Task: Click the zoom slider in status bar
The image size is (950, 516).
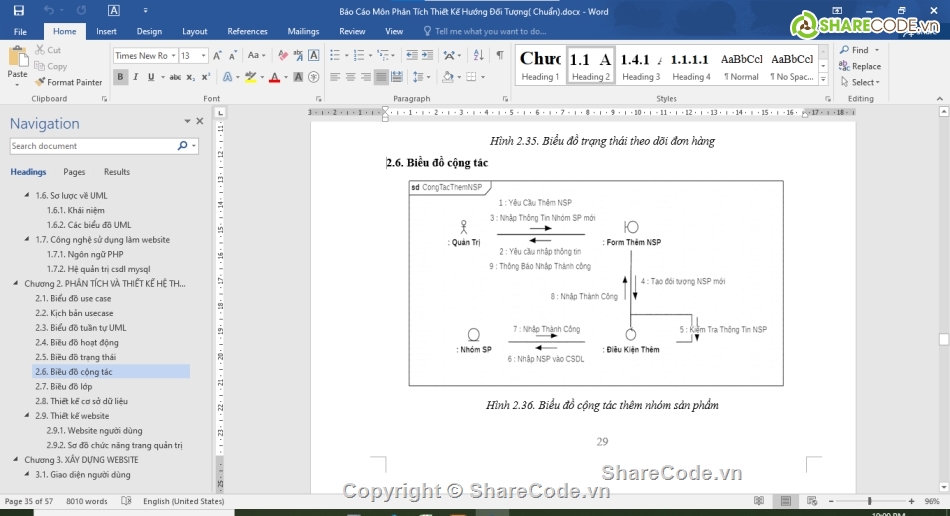Action: click(869, 501)
